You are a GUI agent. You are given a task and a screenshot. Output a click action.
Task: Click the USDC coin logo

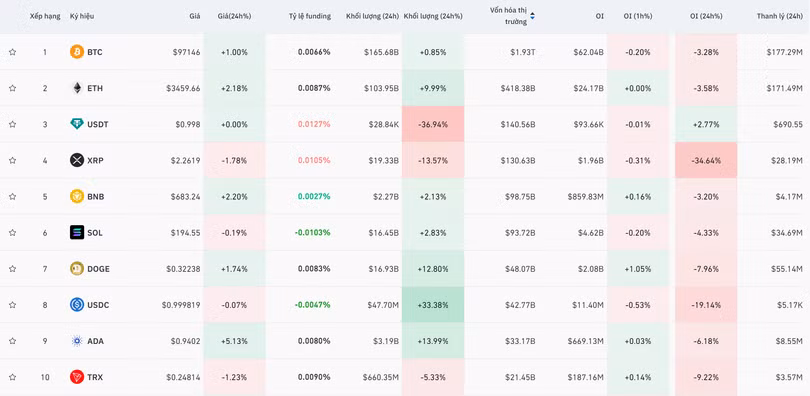tap(77, 305)
